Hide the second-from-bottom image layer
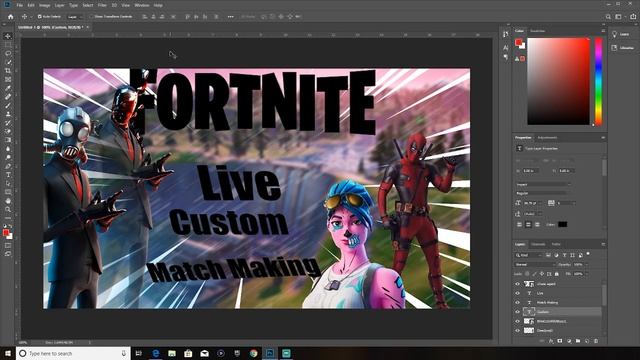 [518, 321]
